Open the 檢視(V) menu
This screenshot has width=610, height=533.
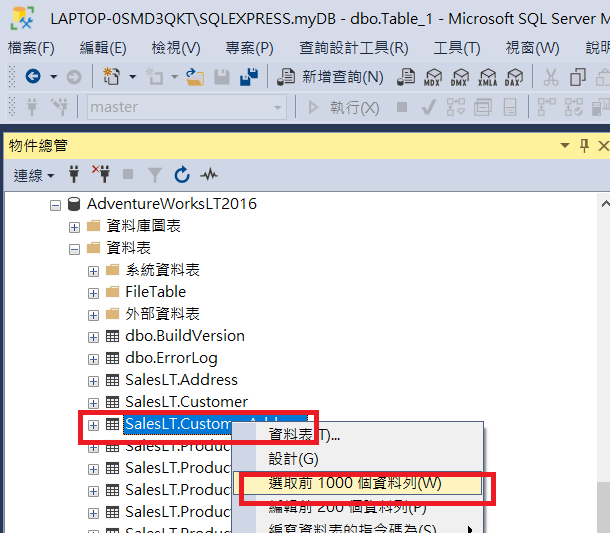click(x=176, y=48)
